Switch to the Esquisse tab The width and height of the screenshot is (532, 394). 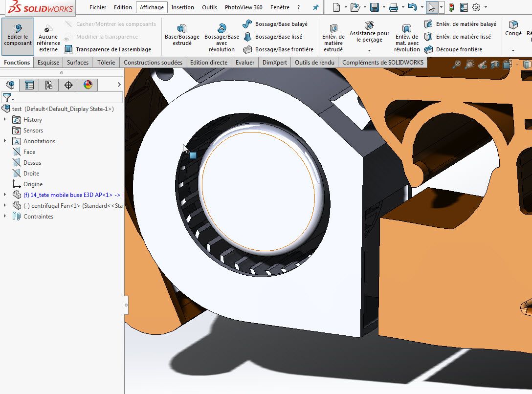[x=48, y=63]
